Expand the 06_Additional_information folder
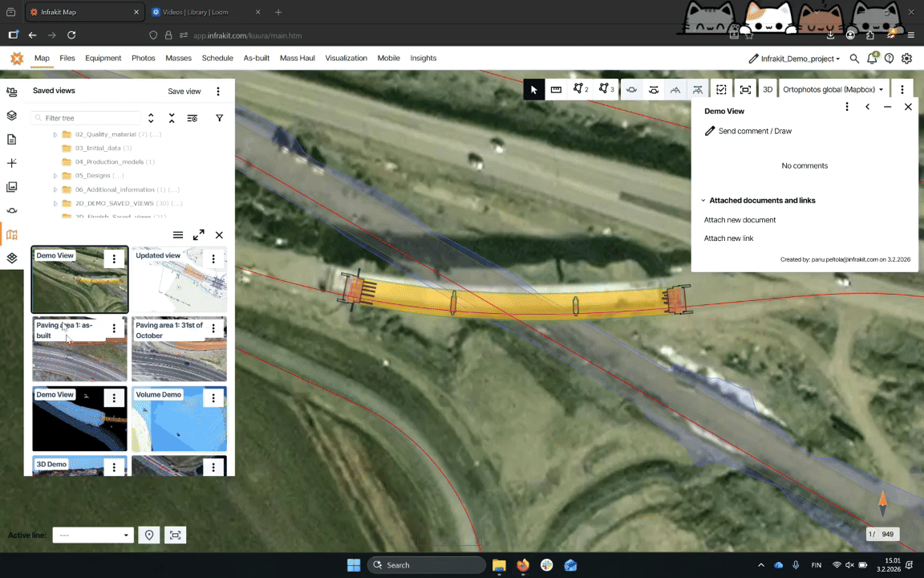Image resolution: width=924 pixels, height=578 pixels. click(x=55, y=189)
